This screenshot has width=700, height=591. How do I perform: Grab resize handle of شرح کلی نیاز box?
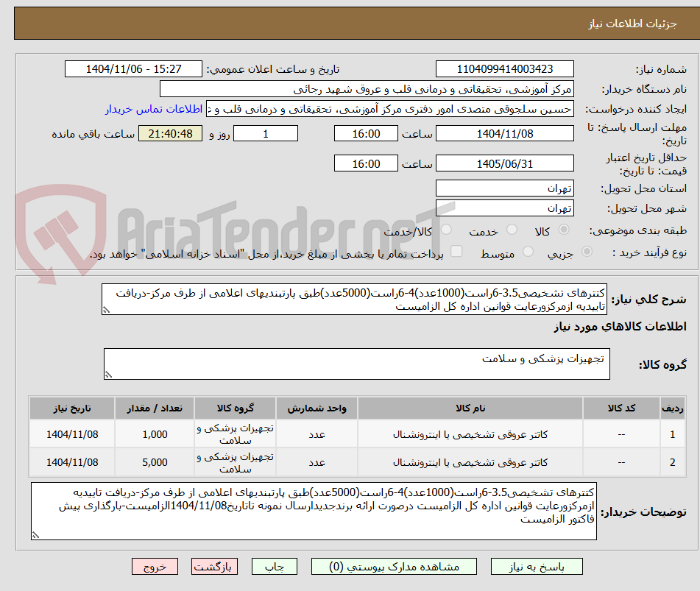(x=106, y=311)
